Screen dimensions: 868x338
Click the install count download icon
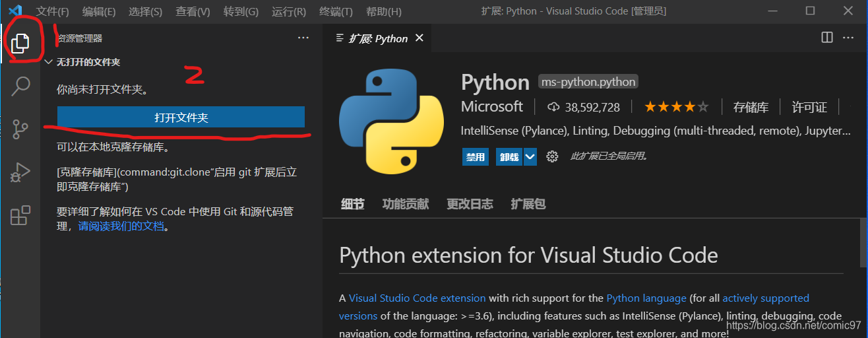point(554,107)
